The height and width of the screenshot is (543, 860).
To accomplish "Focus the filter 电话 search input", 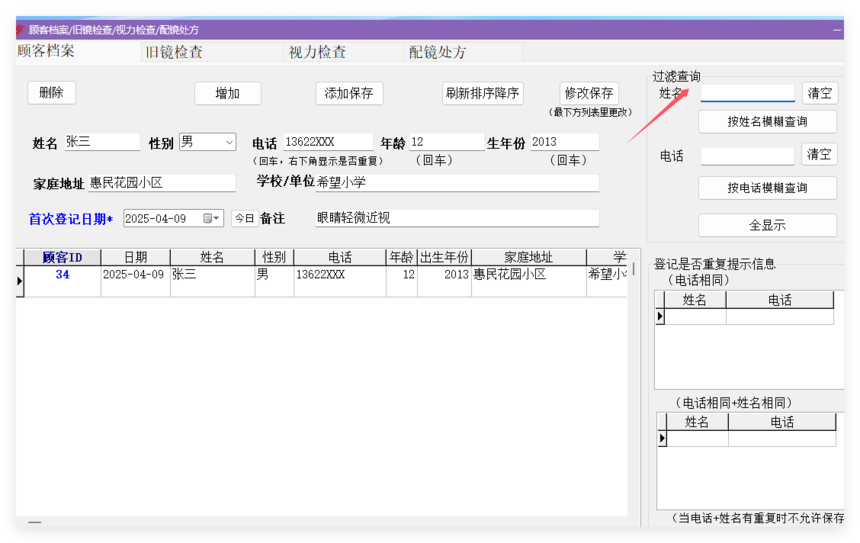I will (748, 156).
